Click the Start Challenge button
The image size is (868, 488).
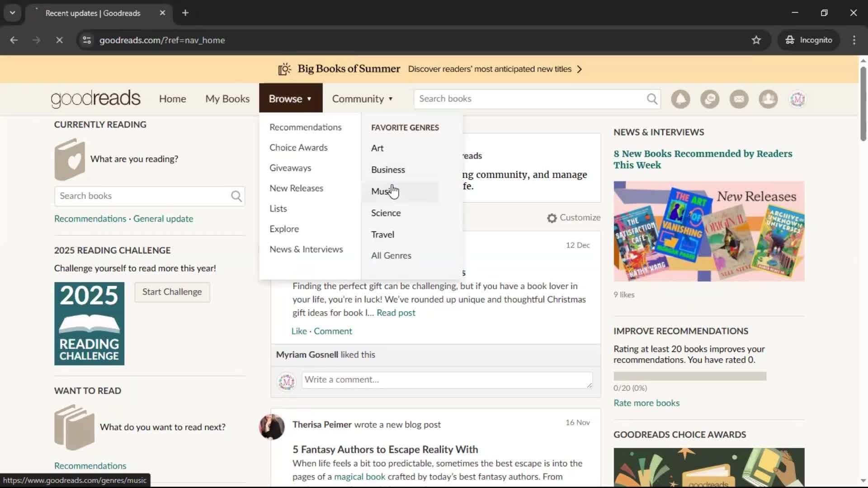pos(172,292)
